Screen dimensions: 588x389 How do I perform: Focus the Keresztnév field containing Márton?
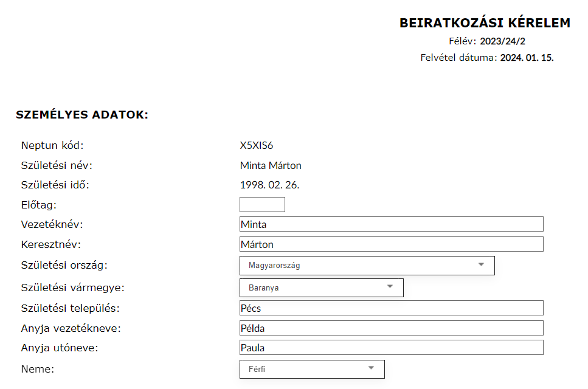coord(391,244)
